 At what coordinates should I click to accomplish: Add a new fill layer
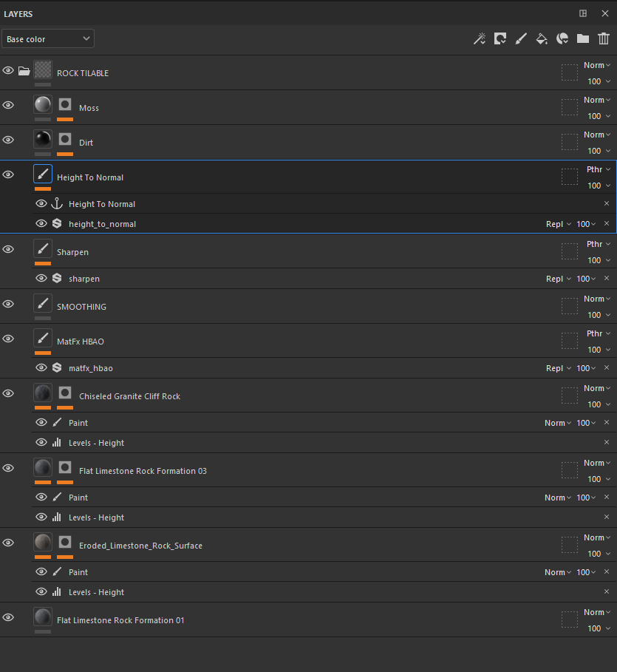pos(542,39)
